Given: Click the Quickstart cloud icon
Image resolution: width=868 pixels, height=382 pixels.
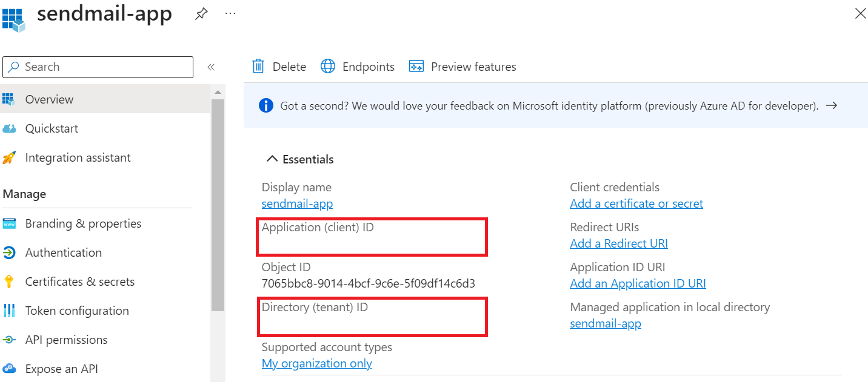Looking at the screenshot, I should (x=9, y=128).
